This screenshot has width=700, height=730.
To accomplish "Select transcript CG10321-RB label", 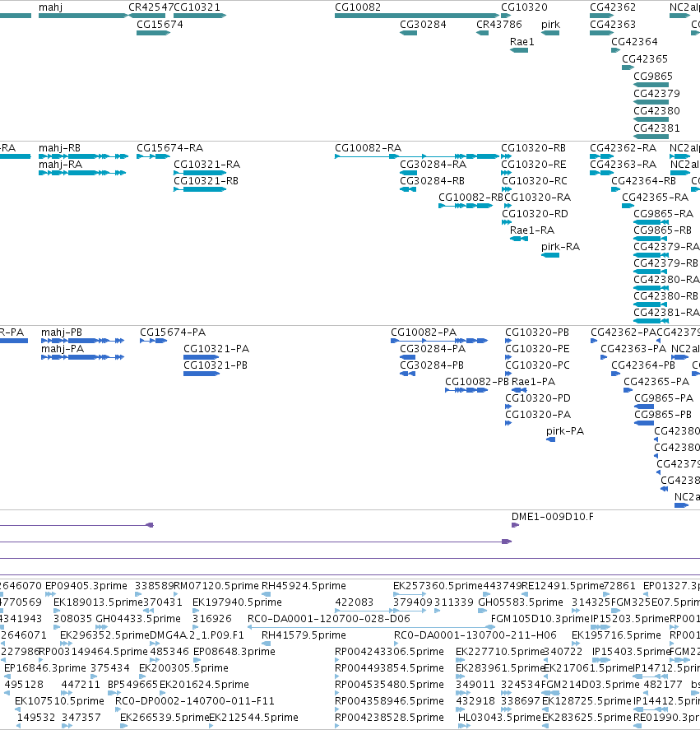I will pyautogui.click(x=206, y=180).
